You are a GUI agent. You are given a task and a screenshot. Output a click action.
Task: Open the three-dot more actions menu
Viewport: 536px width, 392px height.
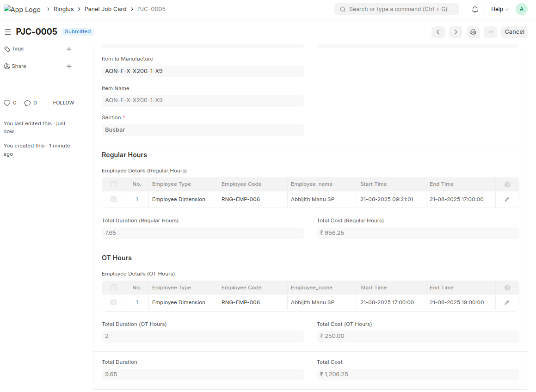pos(490,32)
